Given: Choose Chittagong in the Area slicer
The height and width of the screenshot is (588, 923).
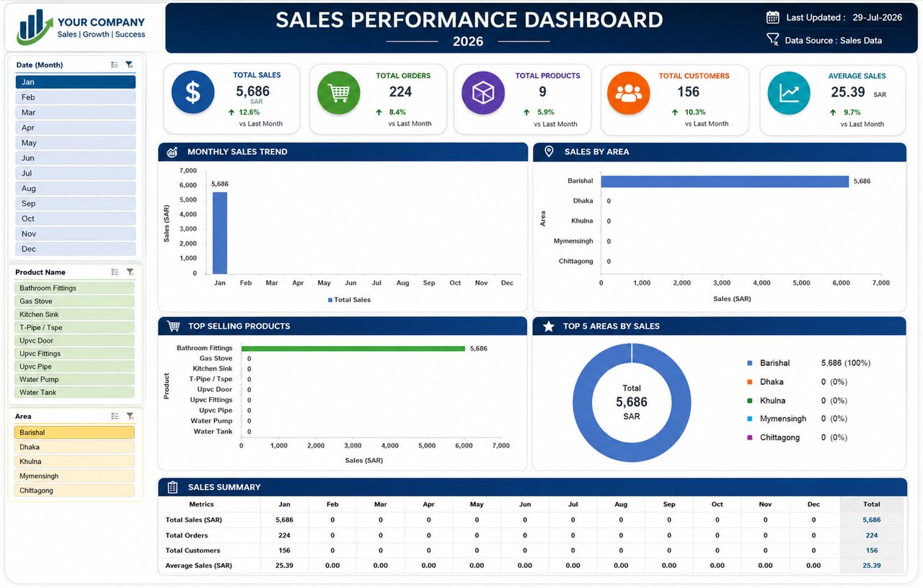Looking at the screenshot, I should pyautogui.click(x=74, y=491).
